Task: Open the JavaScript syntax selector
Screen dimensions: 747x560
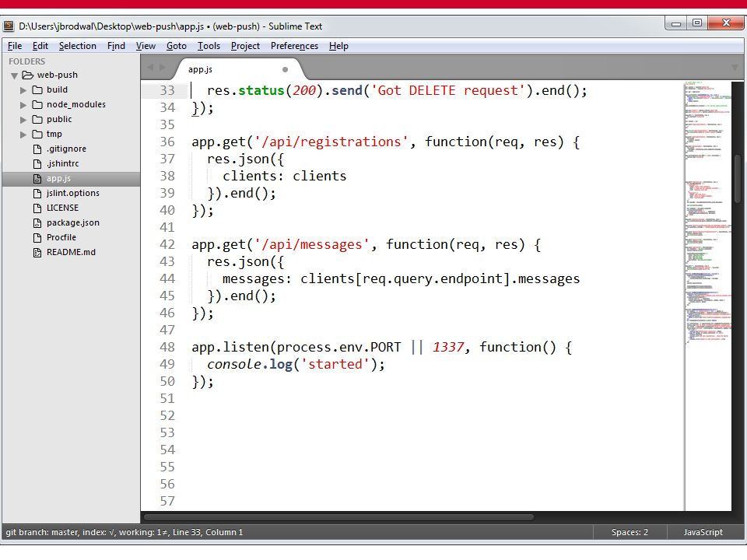Action: [703, 532]
